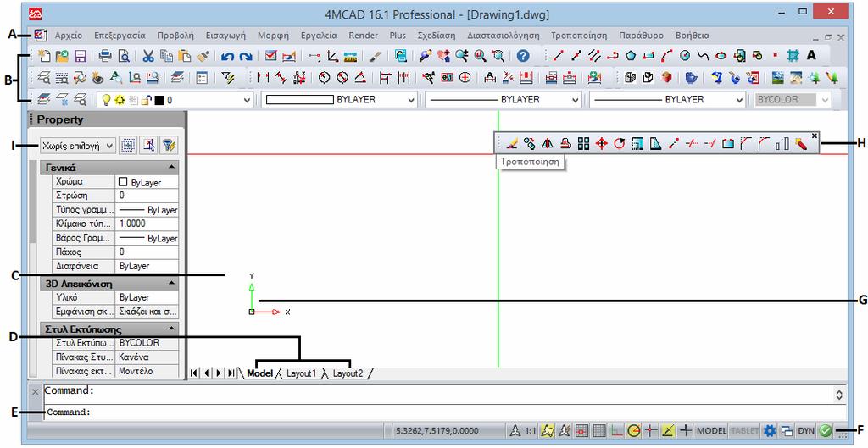The image size is (868, 448).
Task: Open help with the question mark icon
Action: [523, 56]
